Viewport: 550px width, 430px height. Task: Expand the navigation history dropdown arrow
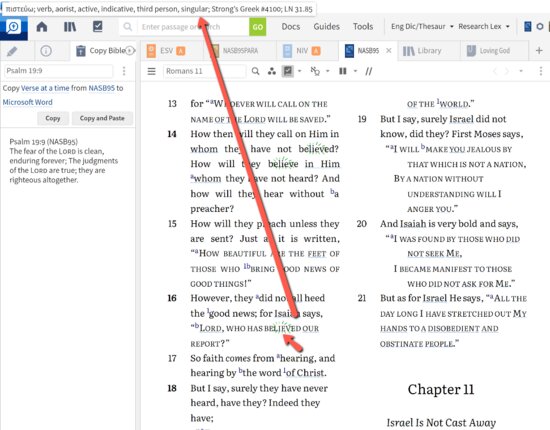point(521,71)
